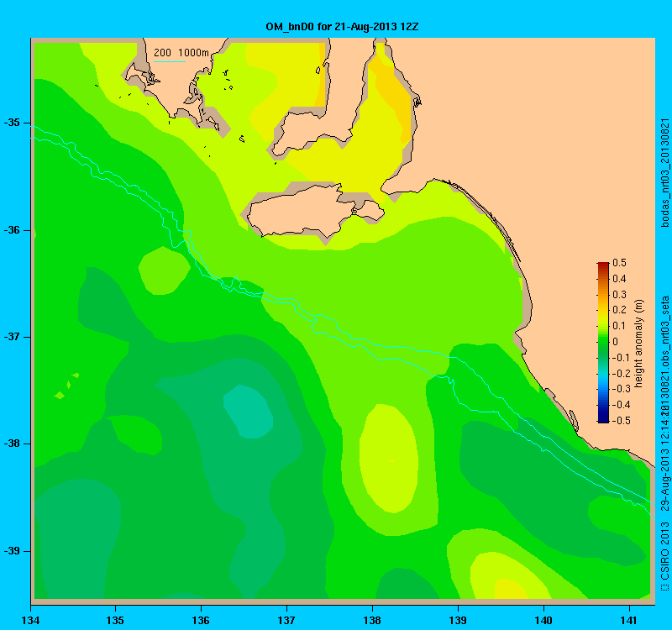Click the latitude label '-37'
This screenshot has height=630, width=672.
point(12,337)
